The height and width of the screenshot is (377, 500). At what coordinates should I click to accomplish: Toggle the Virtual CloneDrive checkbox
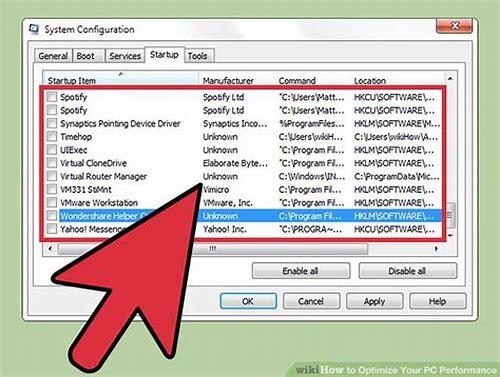pos(52,163)
